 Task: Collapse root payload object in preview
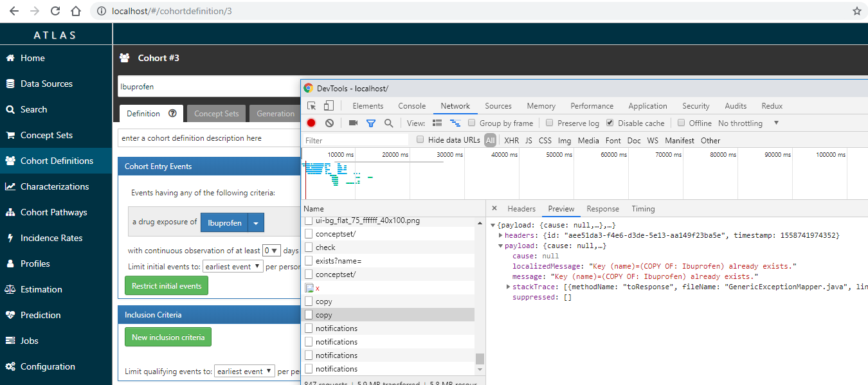pyautogui.click(x=493, y=226)
